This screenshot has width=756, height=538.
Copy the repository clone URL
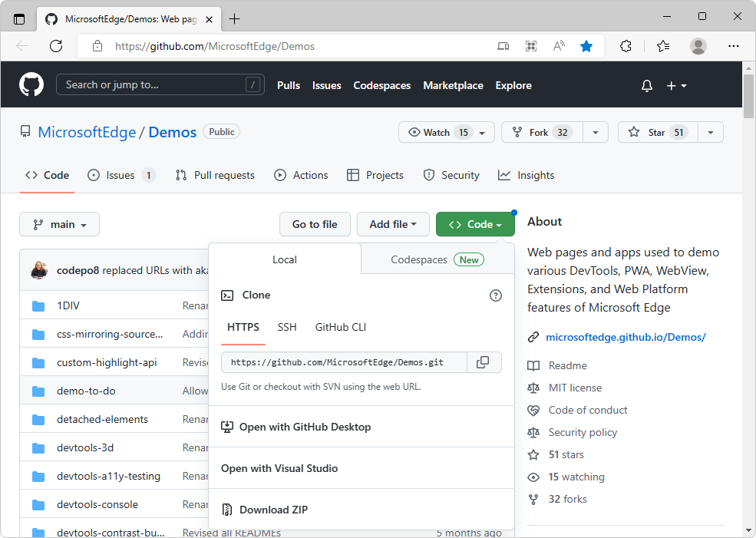(484, 362)
